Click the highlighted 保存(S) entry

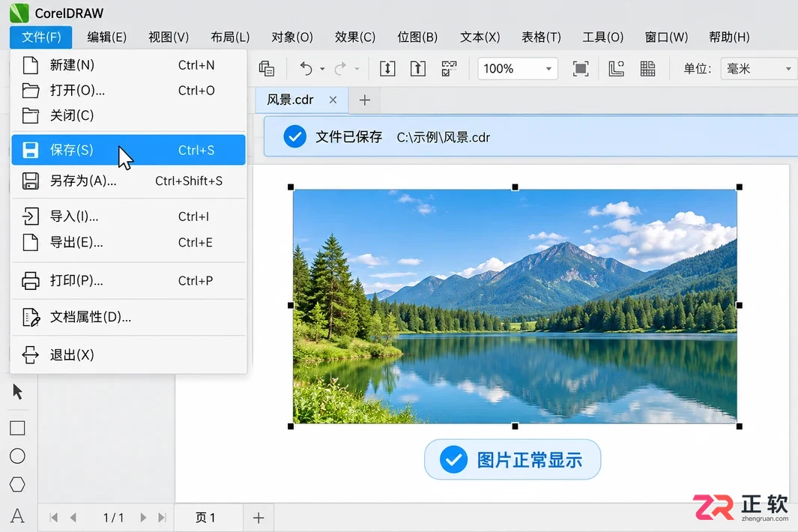pyautogui.click(x=128, y=150)
